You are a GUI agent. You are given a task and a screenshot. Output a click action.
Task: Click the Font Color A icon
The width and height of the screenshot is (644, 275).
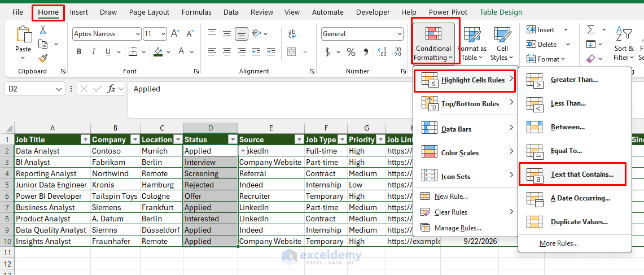(181, 51)
